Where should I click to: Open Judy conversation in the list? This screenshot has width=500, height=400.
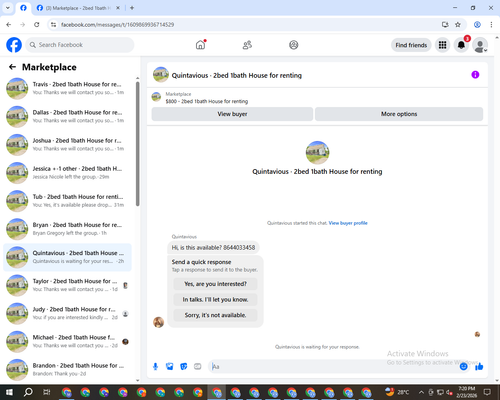(67, 313)
